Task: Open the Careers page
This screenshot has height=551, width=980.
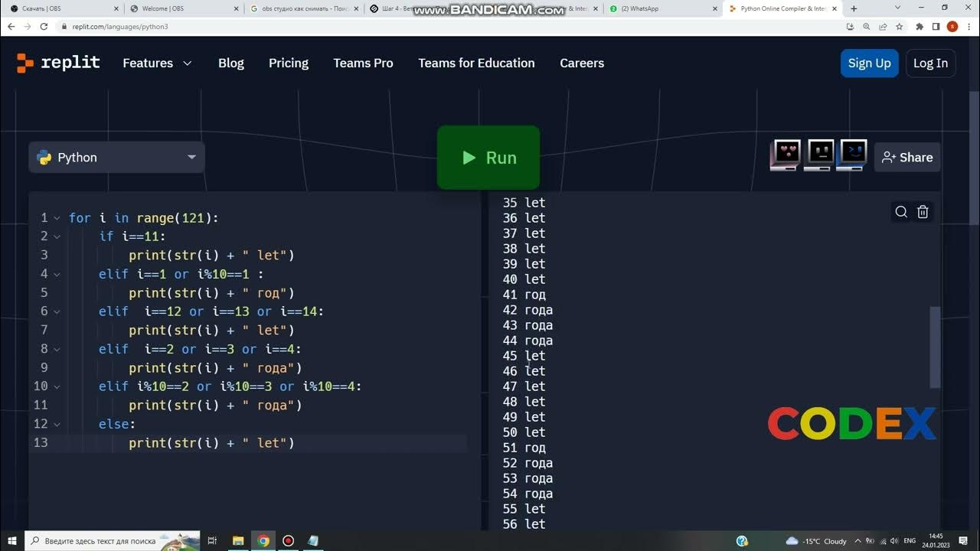Action: (x=582, y=63)
